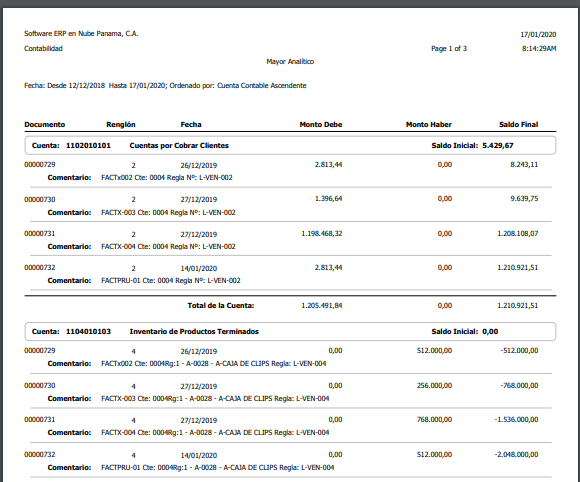Click the Renglón column header

tap(121, 125)
